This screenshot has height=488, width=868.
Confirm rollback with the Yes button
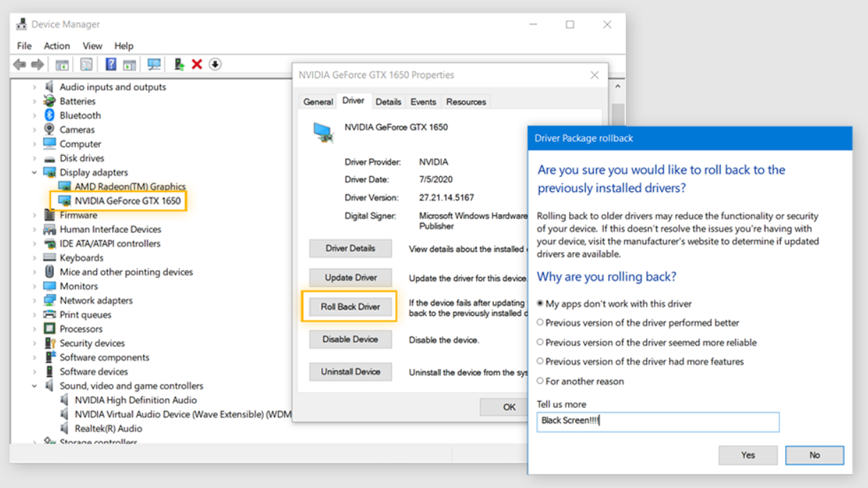point(748,455)
